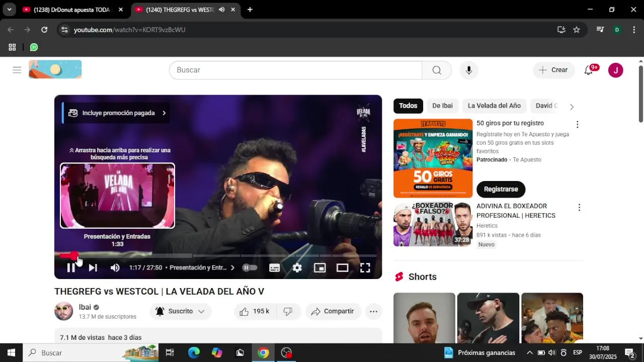
Task: Switch to miniplayer mode
Action: (320, 268)
